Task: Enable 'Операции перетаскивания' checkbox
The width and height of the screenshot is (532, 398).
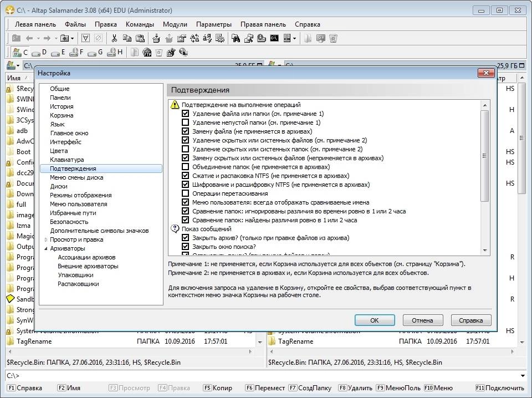Action: [x=185, y=193]
